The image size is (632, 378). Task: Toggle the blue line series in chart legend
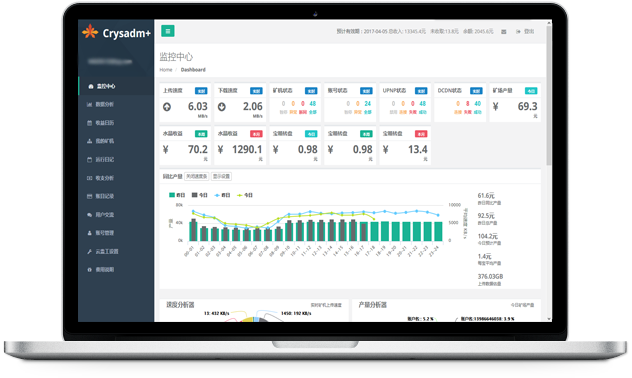point(222,195)
